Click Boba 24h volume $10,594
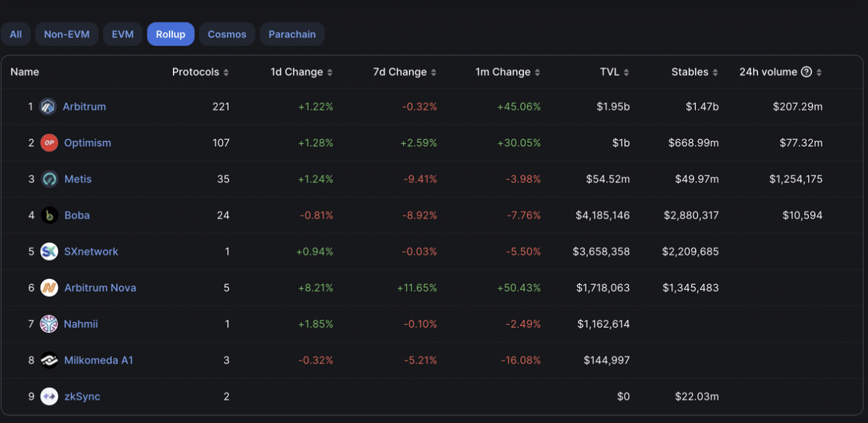The width and height of the screenshot is (868, 423). [x=803, y=216]
